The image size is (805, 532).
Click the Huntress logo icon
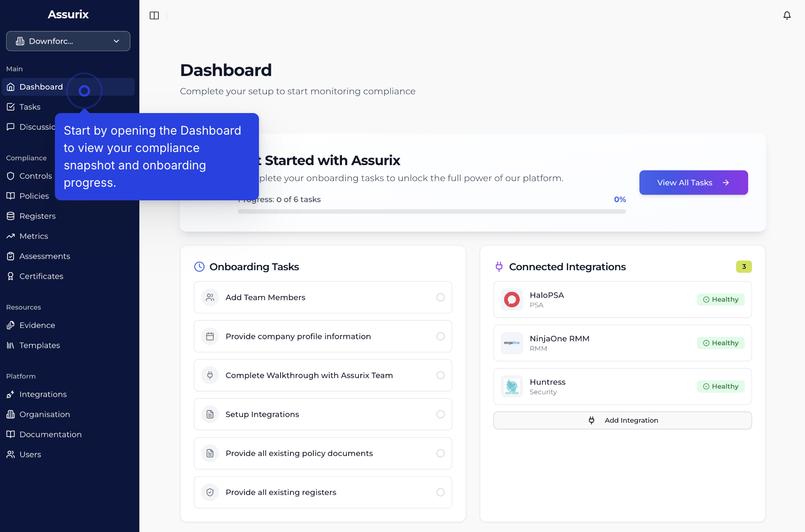[511, 387]
